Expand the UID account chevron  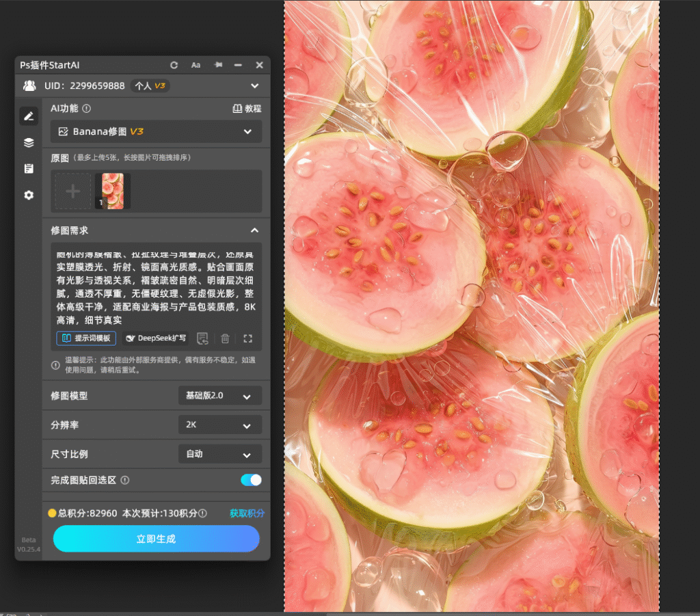pyautogui.click(x=254, y=85)
